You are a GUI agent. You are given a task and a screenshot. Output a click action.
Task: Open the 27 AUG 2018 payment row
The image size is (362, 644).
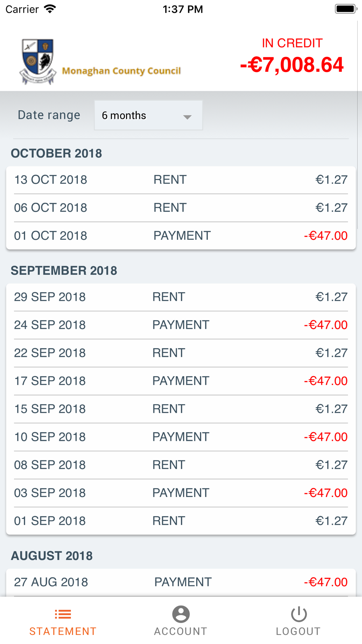[x=181, y=582]
